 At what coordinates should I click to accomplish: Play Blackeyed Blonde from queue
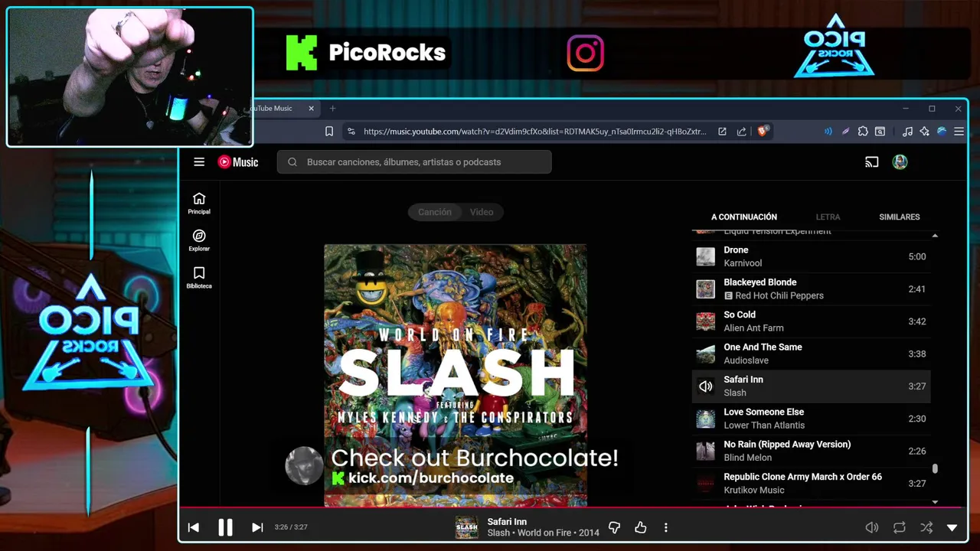coord(812,289)
